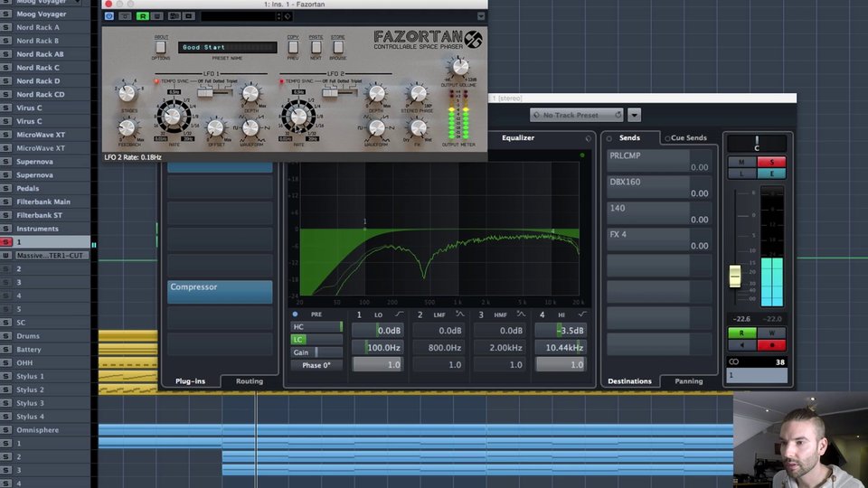Click the channel monitor speaker button
The image size is (868, 488).
pos(741,344)
